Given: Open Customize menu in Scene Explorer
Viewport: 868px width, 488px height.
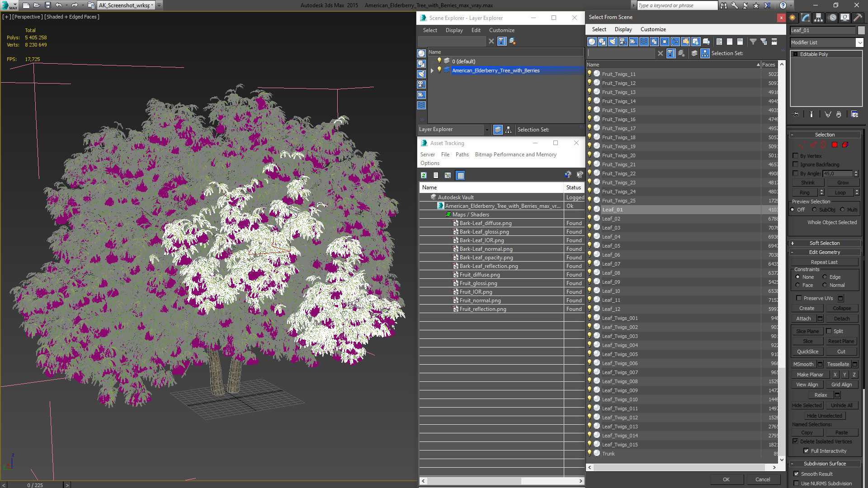Looking at the screenshot, I should (x=501, y=30).
